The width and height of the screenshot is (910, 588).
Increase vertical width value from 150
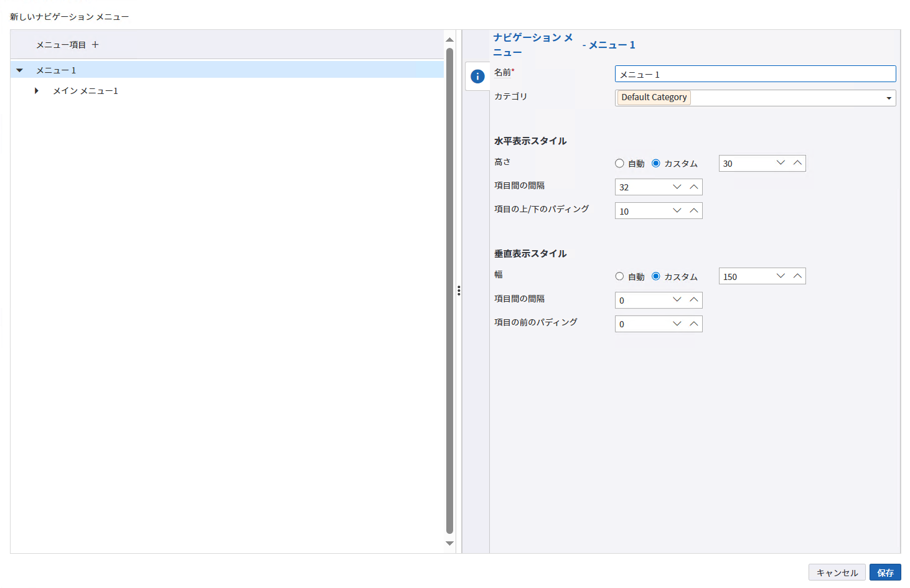[797, 276]
